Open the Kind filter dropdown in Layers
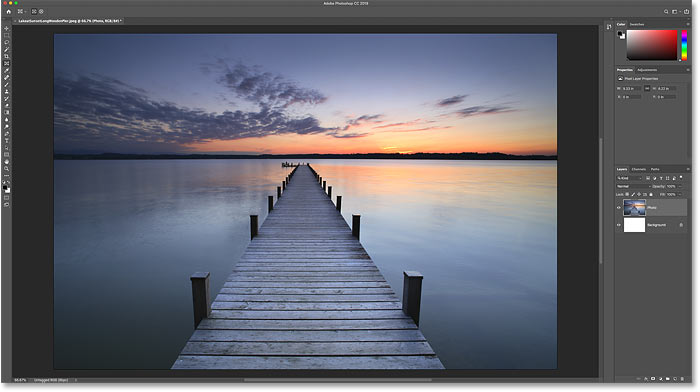 tap(629, 178)
